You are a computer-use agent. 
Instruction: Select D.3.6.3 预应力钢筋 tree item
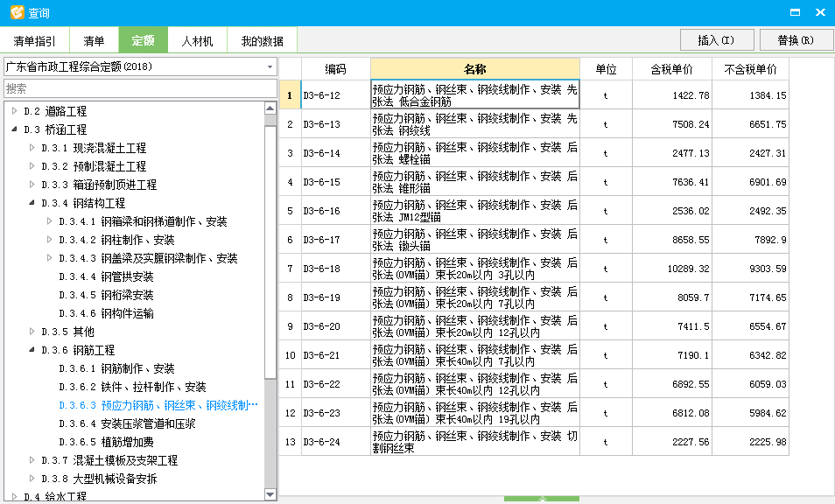pos(158,405)
